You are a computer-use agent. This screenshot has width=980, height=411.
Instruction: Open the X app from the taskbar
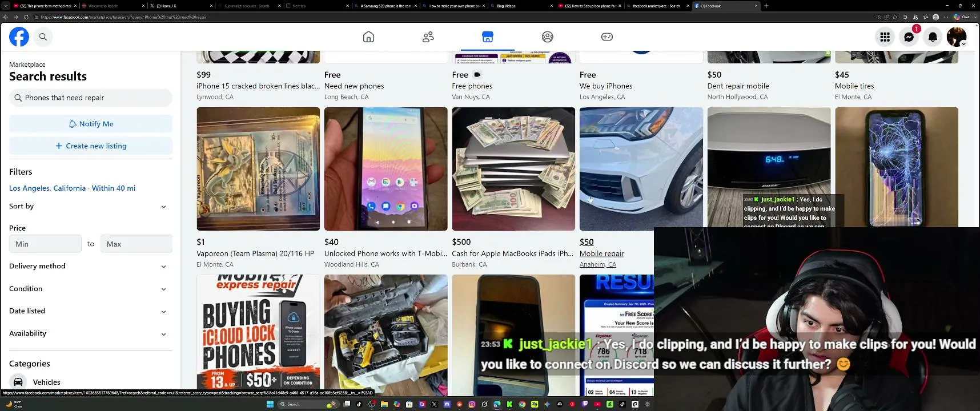(435, 404)
